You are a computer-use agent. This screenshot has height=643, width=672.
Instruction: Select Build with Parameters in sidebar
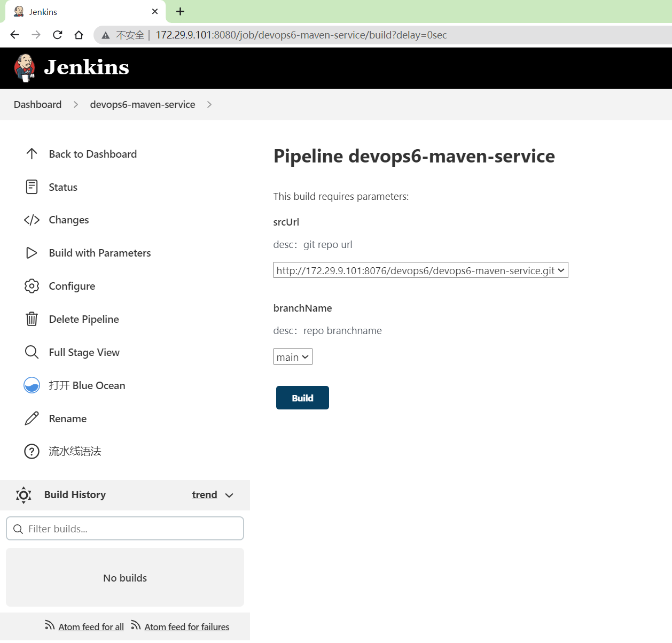point(100,253)
